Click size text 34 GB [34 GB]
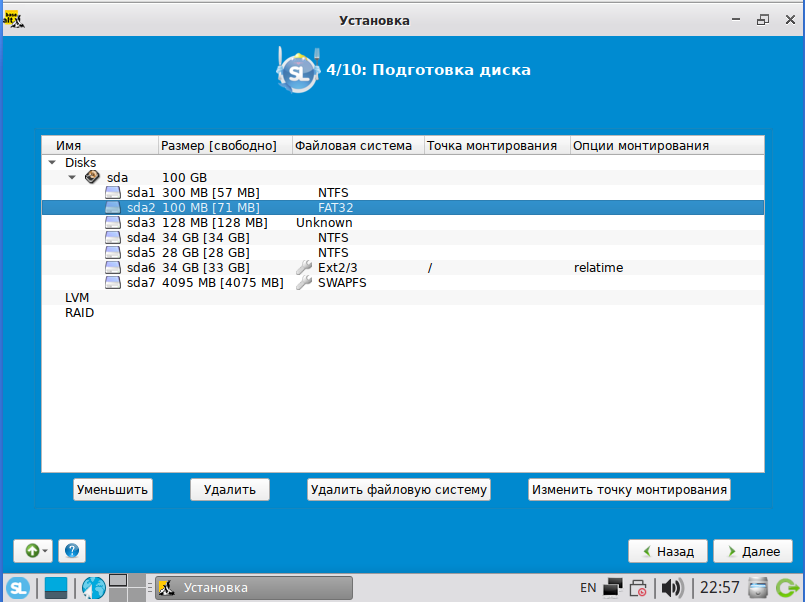805x602 pixels. click(x=205, y=238)
